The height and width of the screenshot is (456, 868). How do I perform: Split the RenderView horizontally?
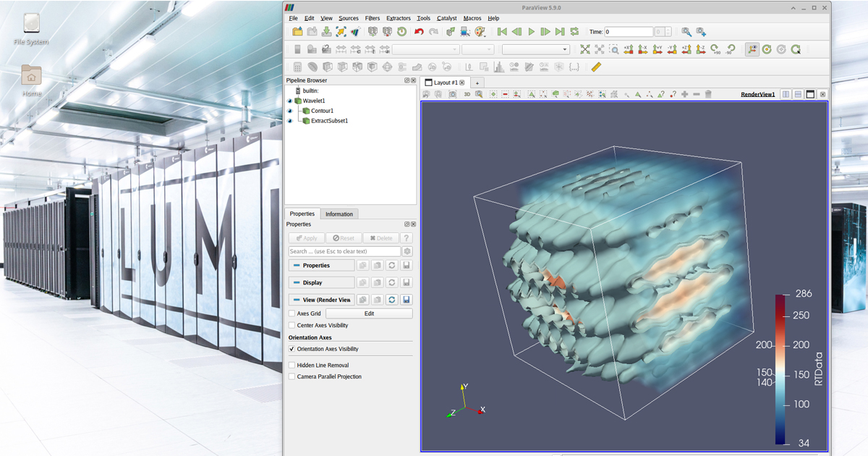pos(786,94)
